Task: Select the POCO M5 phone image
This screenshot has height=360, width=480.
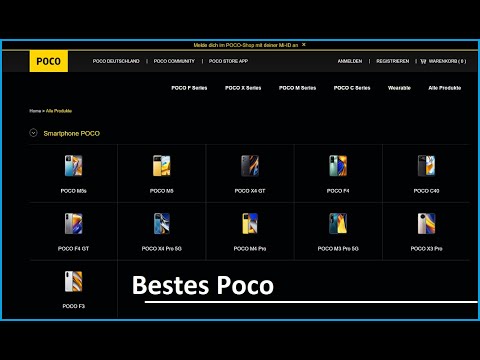Action: pyautogui.click(x=162, y=165)
